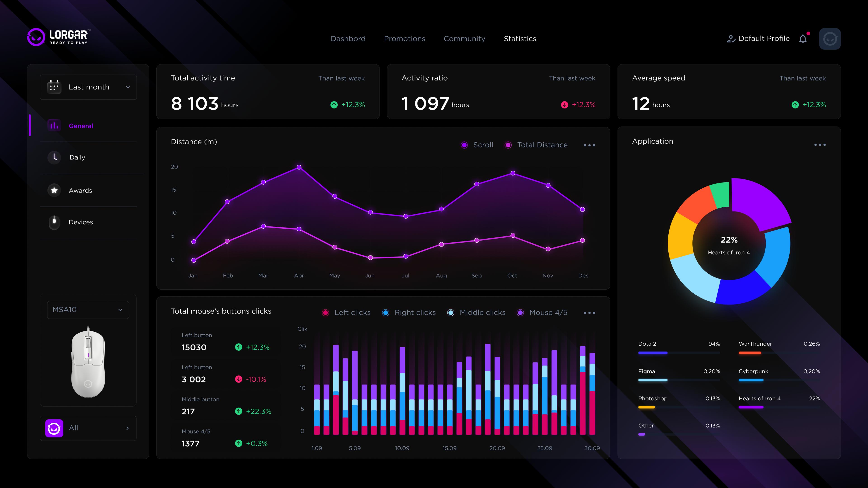
Task: Open the user avatar in top corner
Action: coord(830,39)
